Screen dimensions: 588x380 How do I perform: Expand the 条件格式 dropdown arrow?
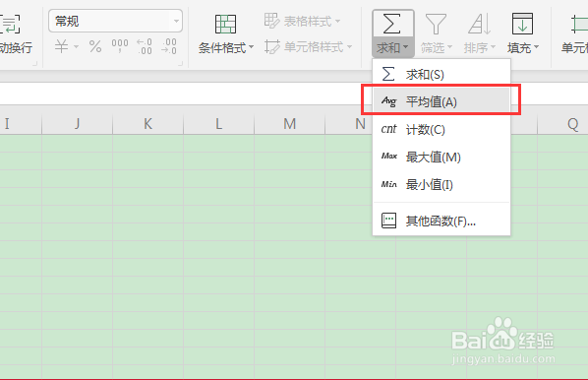(x=252, y=47)
